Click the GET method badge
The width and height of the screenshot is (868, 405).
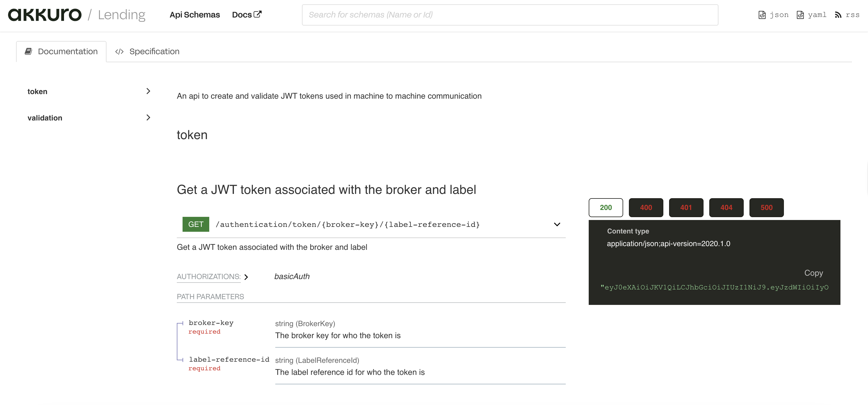[x=195, y=224]
